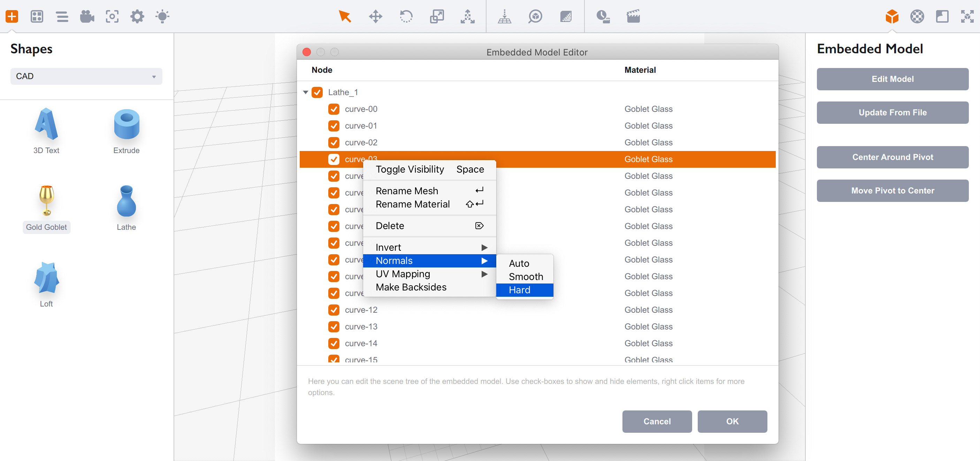Expand the UV Mapping submenu
980x461 pixels.
[x=403, y=274]
